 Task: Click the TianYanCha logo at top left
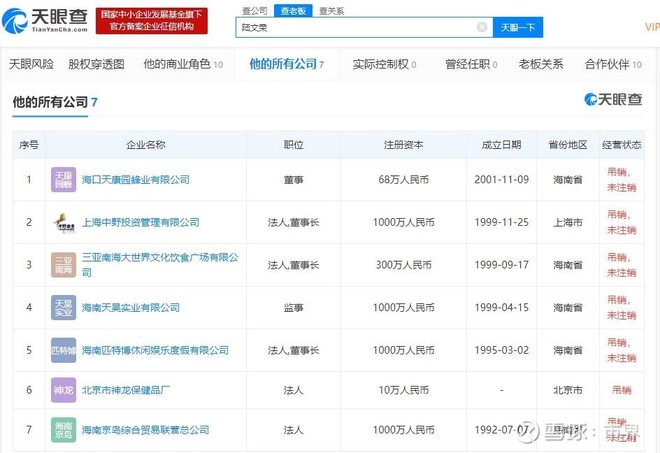coord(45,21)
